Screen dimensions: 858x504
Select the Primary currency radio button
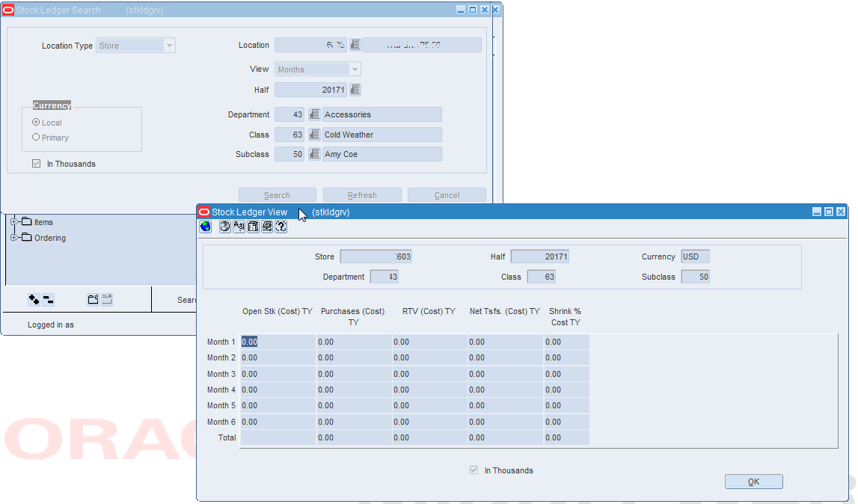35,137
